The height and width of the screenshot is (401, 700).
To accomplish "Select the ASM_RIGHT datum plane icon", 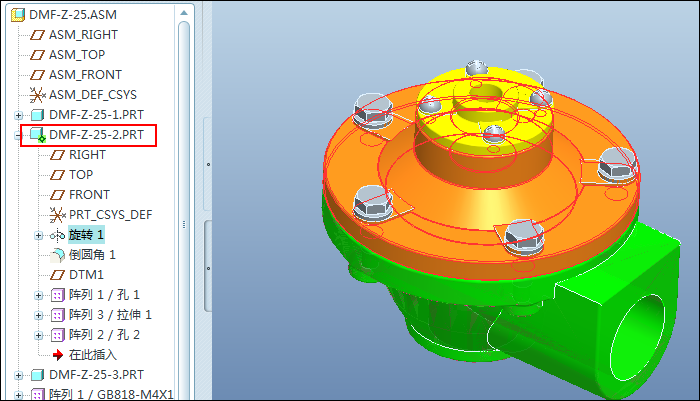I will [x=37, y=35].
